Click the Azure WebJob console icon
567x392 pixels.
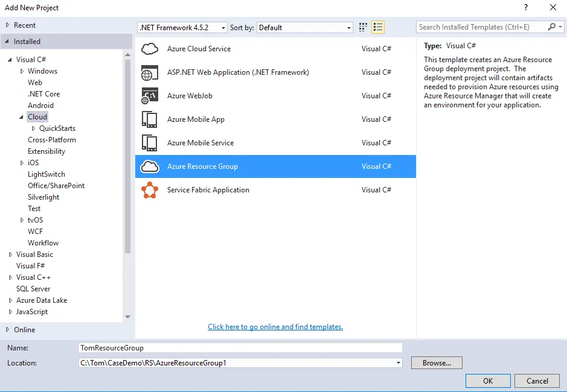pos(150,96)
